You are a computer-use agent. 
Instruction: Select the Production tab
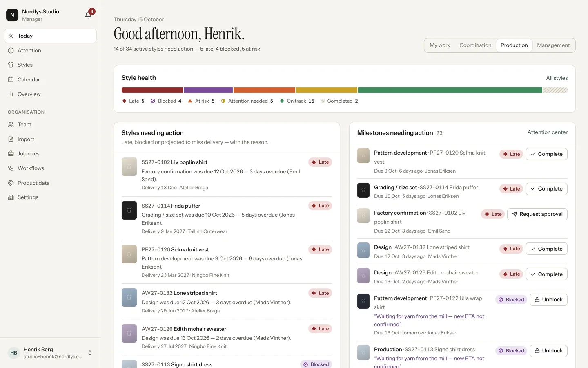(514, 45)
